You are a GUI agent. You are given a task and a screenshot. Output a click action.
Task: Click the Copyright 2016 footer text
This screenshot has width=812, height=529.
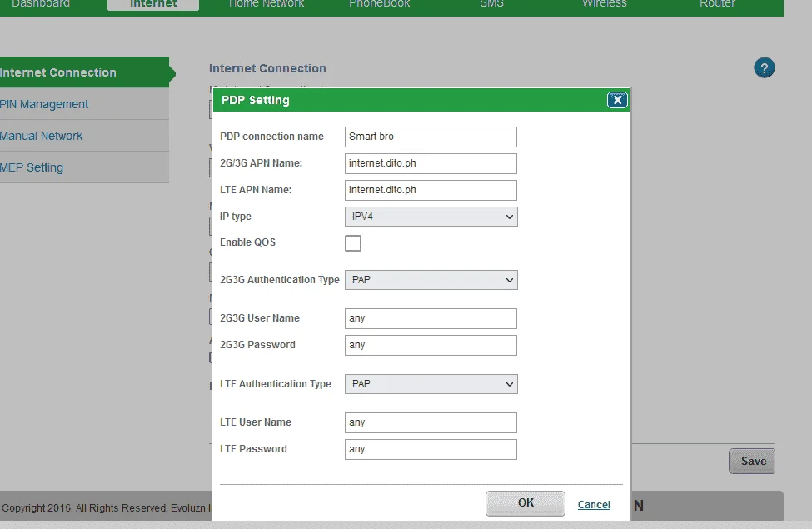(x=106, y=508)
